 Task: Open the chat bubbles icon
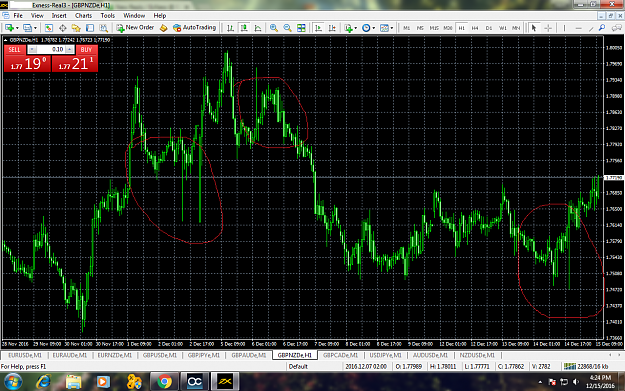(x=617, y=28)
